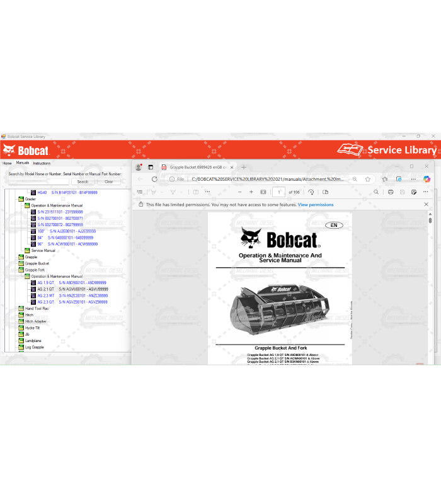Zoom in with the plus icon
441x504 pixels.
(251, 192)
